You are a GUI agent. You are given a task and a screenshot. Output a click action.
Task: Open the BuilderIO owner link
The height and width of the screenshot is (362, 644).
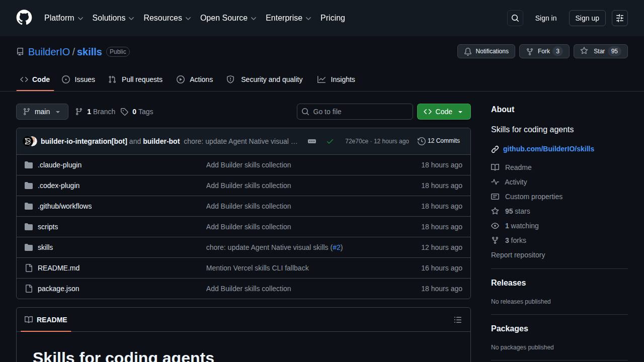tap(49, 52)
